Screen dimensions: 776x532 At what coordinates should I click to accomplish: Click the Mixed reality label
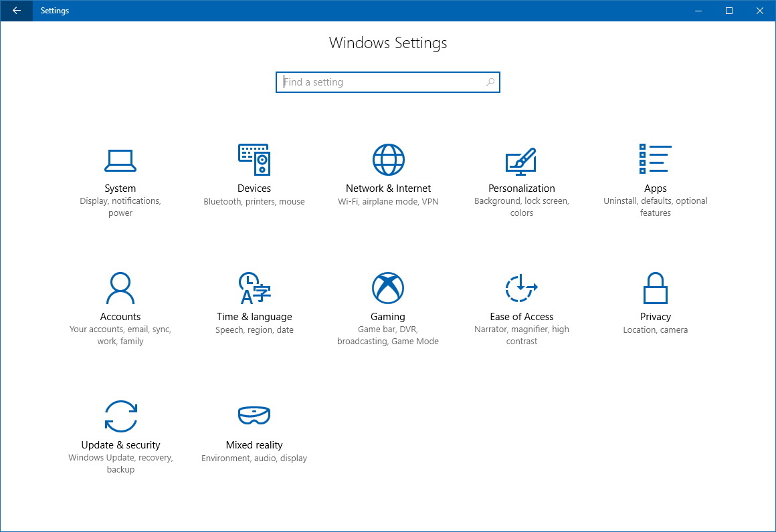[254, 445]
